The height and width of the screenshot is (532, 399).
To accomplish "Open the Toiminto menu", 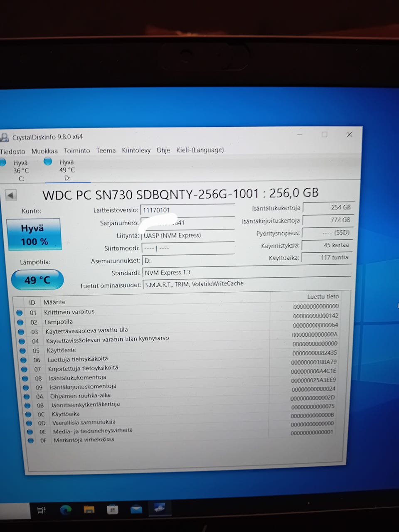I will pos(77,150).
